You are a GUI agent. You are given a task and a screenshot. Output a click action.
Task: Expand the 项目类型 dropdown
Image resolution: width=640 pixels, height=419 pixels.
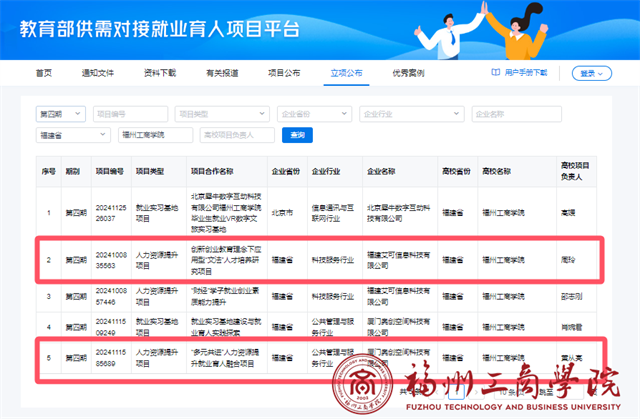click(x=222, y=114)
